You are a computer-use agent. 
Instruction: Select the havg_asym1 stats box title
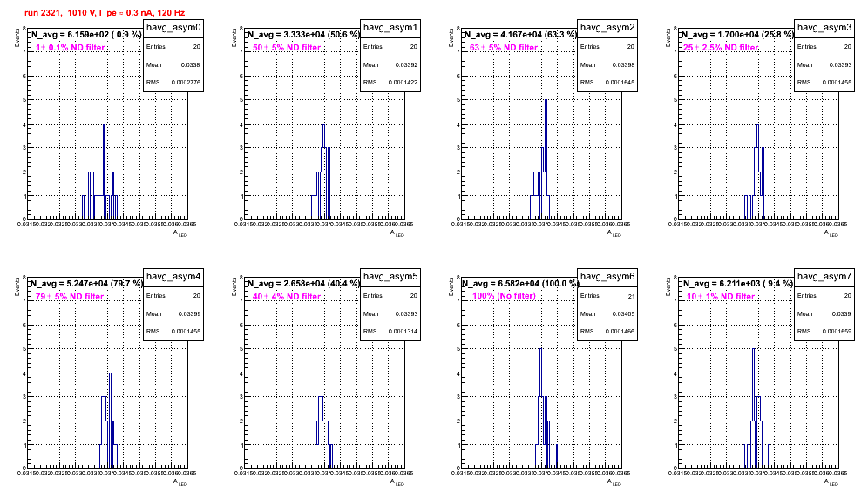click(x=390, y=28)
